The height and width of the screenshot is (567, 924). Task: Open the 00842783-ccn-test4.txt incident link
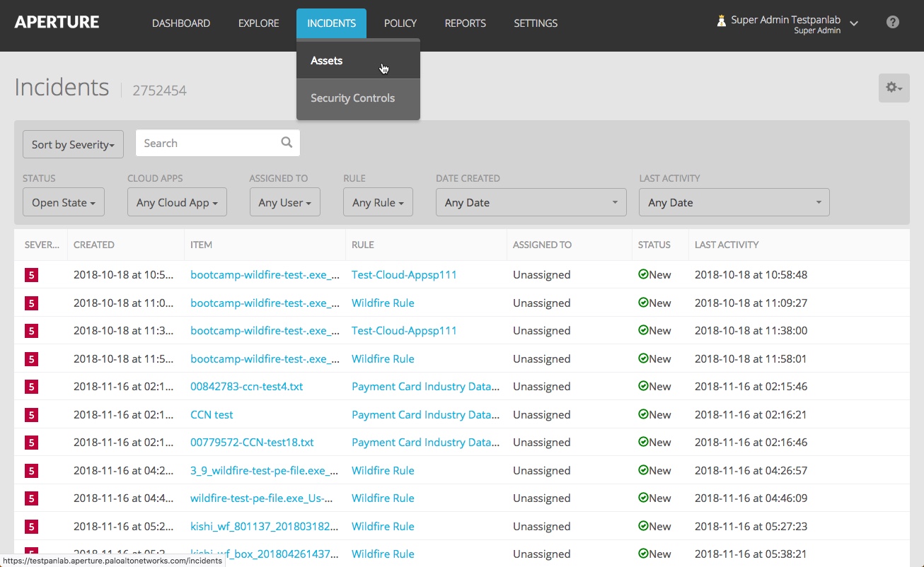tap(246, 386)
